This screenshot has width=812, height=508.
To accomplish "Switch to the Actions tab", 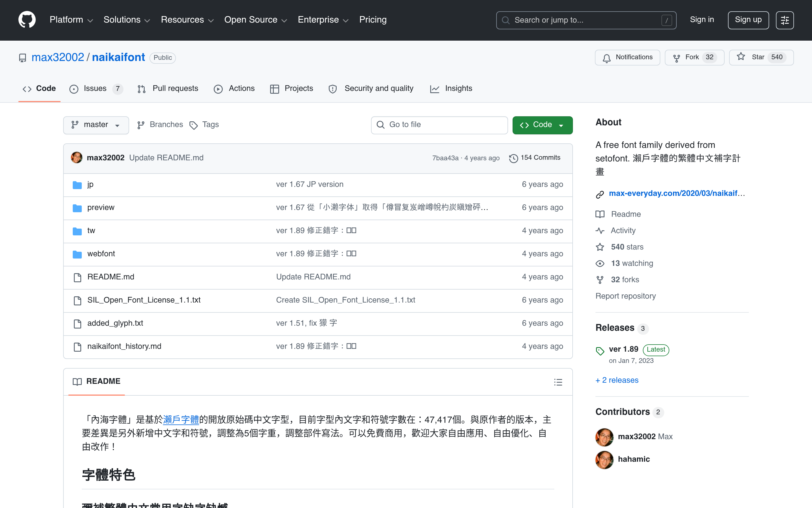I will point(234,89).
